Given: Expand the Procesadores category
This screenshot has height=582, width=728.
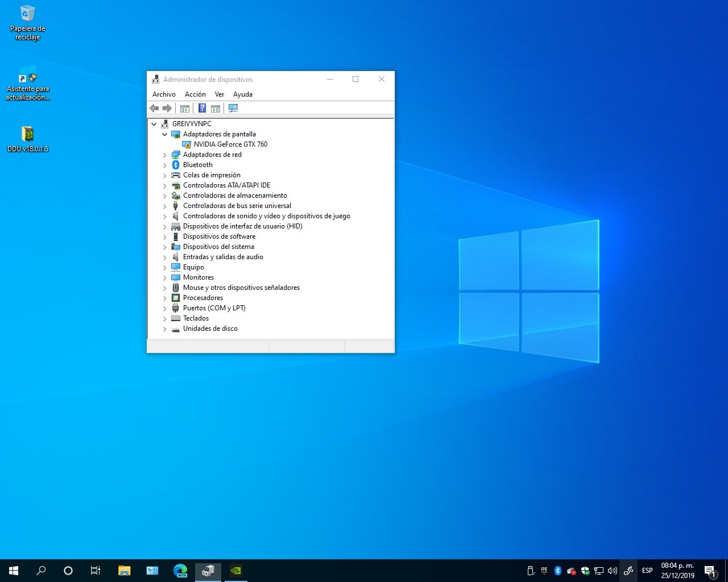Looking at the screenshot, I should (x=165, y=298).
